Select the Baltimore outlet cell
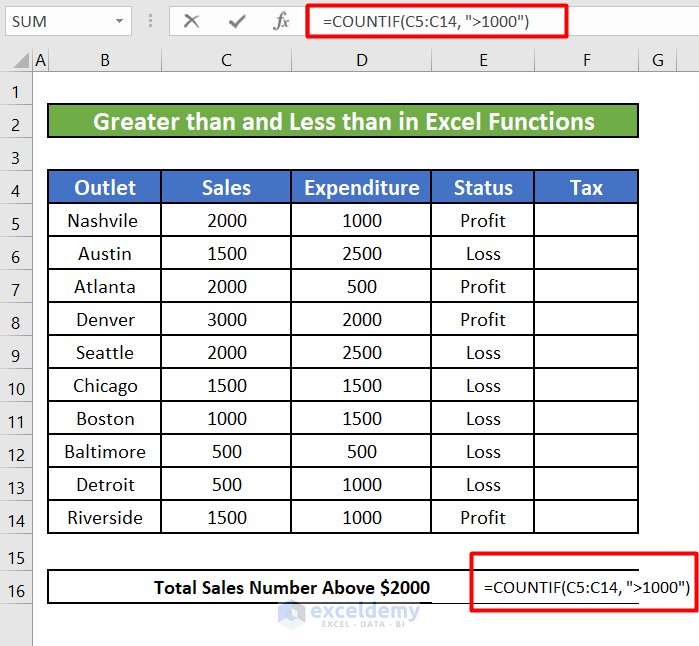The height and width of the screenshot is (646, 699). pyautogui.click(x=105, y=451)
